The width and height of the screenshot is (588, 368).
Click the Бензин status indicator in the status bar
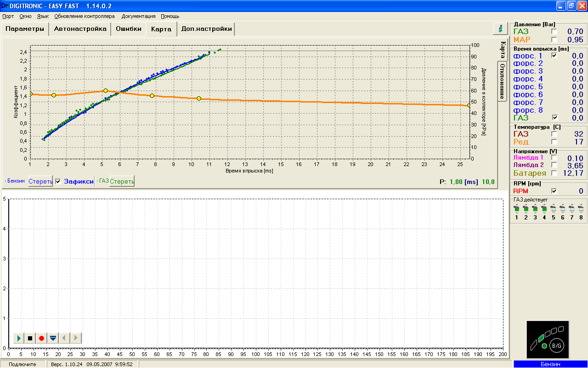tap(550, 364)
